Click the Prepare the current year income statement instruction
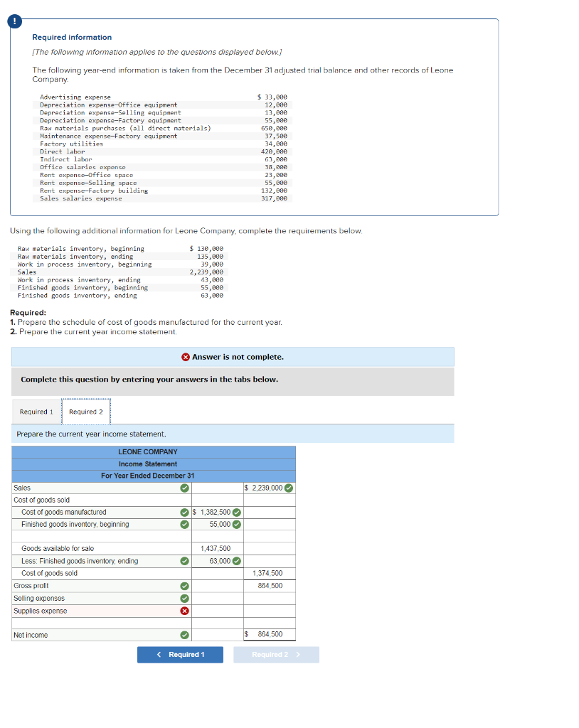 pos(91,434)
